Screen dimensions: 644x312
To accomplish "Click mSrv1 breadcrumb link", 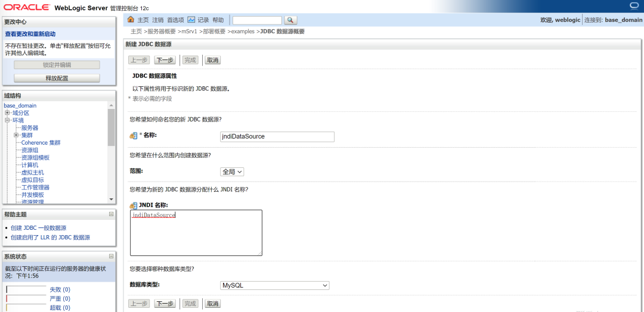I will coord(190,32).
